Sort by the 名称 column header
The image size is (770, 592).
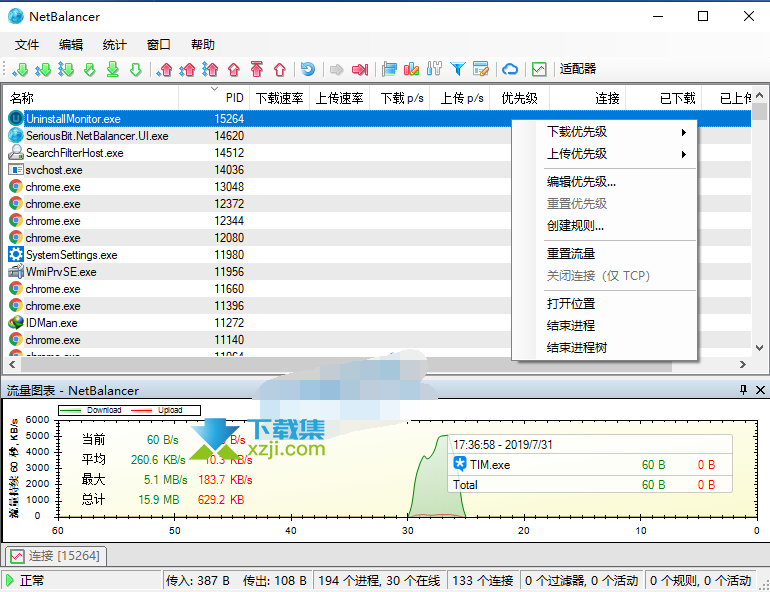pos(91,98)
